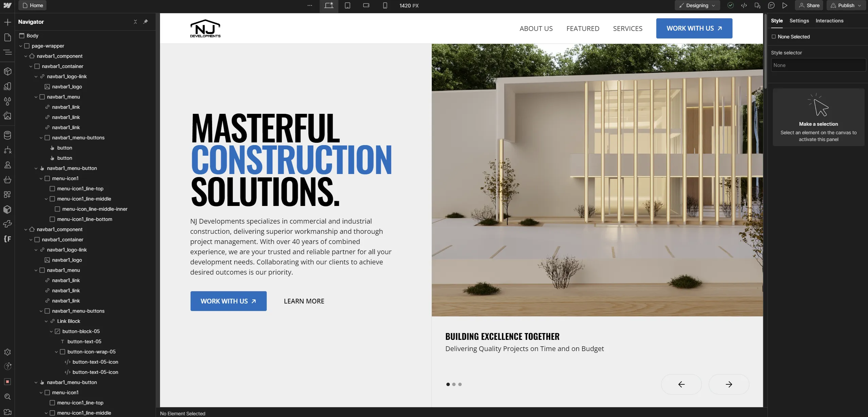Click the Style selector input field
This screenshot has height=417, width=868.
tap(818, 65)
